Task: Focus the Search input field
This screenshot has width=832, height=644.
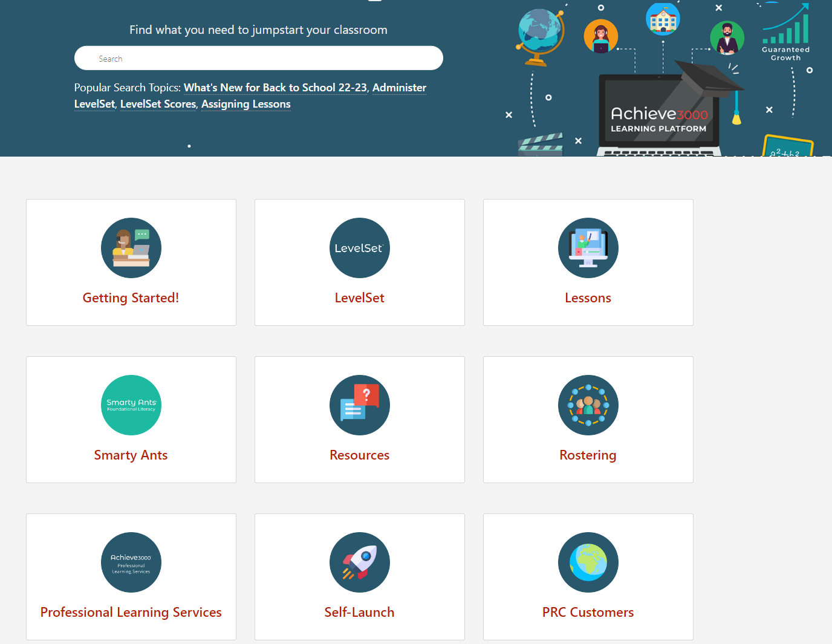Action: coord(259,58)
